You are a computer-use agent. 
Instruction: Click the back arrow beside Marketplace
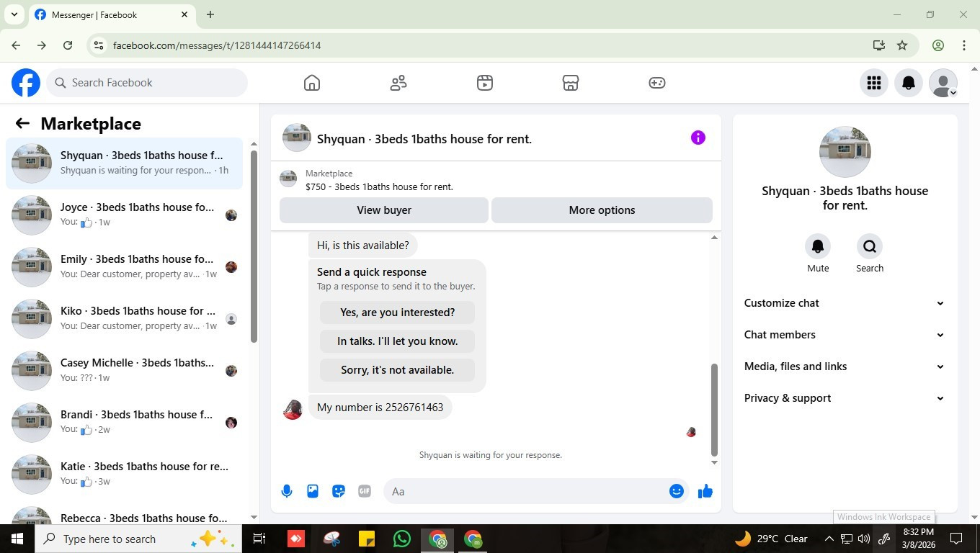tap(22, 123)
